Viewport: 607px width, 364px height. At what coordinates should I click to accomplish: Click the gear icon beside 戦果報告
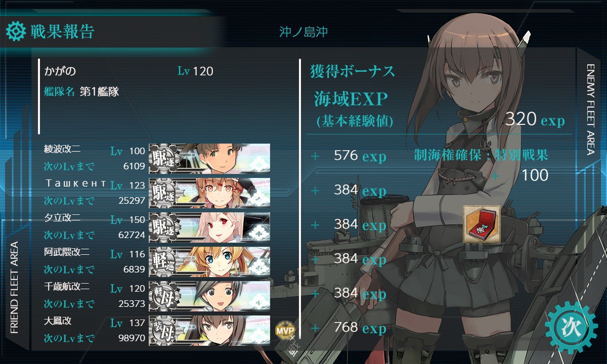16,31
